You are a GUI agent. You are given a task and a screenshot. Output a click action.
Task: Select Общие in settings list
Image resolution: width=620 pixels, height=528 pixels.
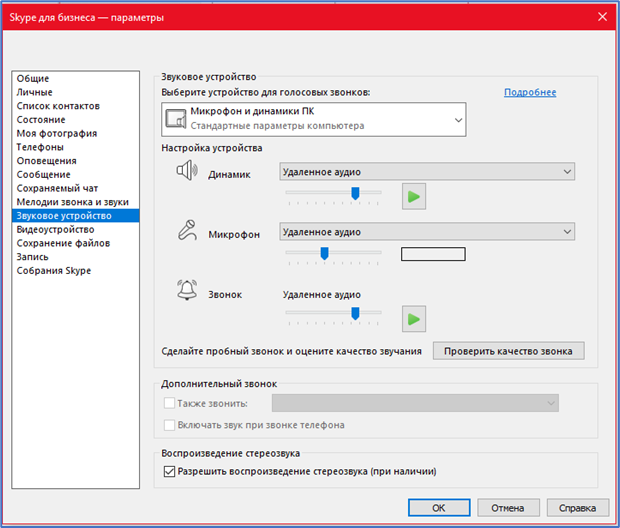click(x=76, y=78)
